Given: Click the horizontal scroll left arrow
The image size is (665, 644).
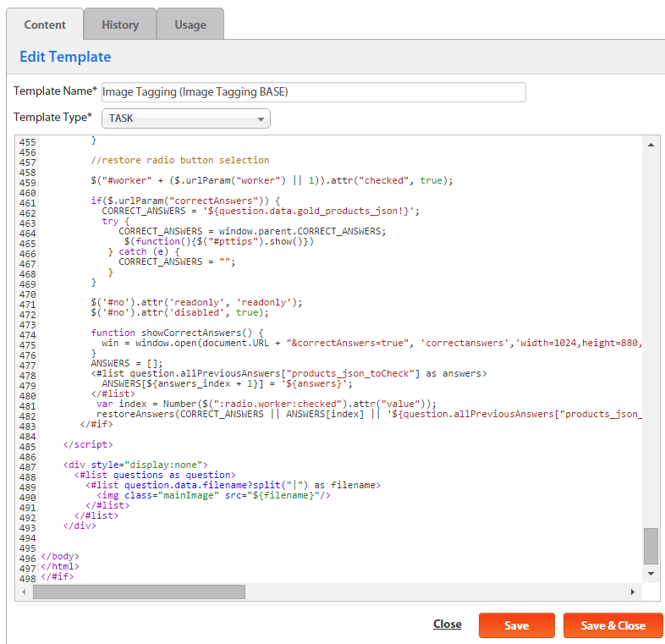Looking at the screenshot, I should pyautogui.click(x=24, y=592).
